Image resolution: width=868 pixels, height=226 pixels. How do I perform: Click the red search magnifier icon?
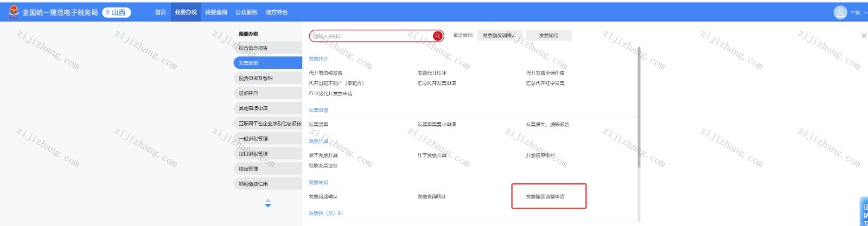[x=437, y=36]
